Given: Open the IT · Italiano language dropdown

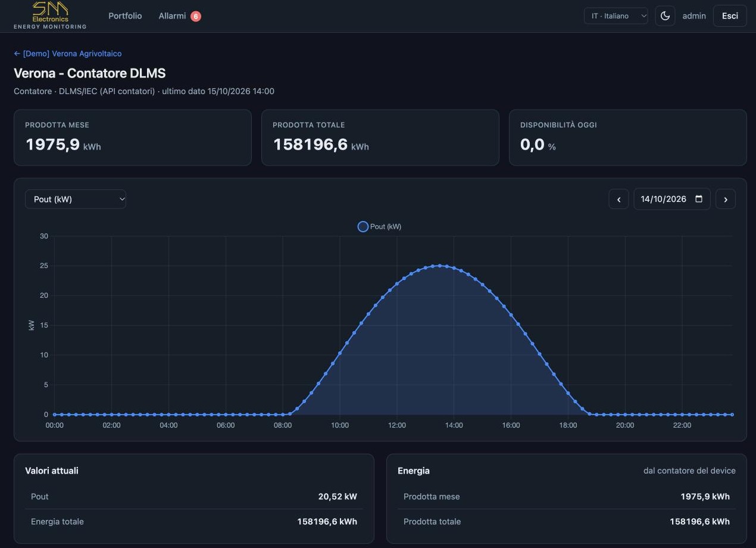Looking at the screenshot, I should (616, 16).
